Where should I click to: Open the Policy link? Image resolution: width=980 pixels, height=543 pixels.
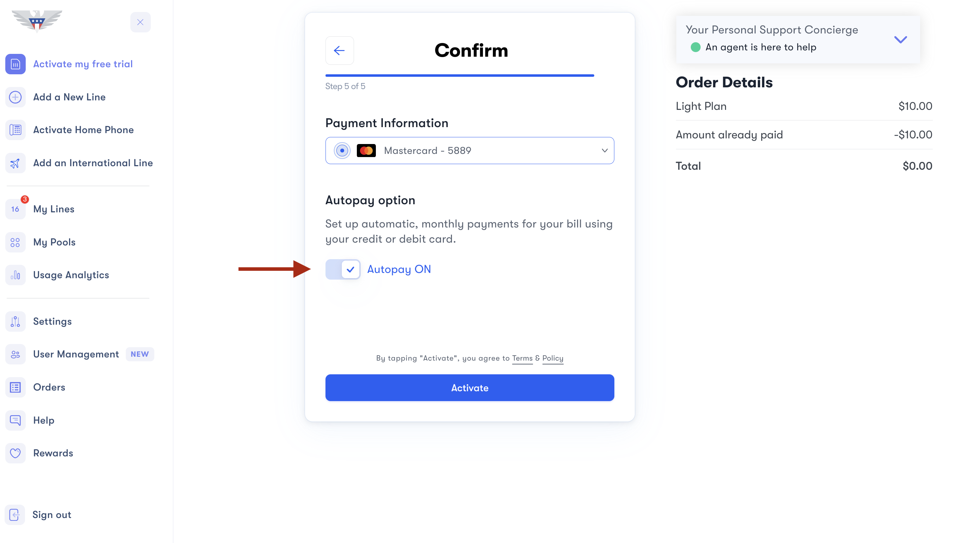click(x=552, y=358)
